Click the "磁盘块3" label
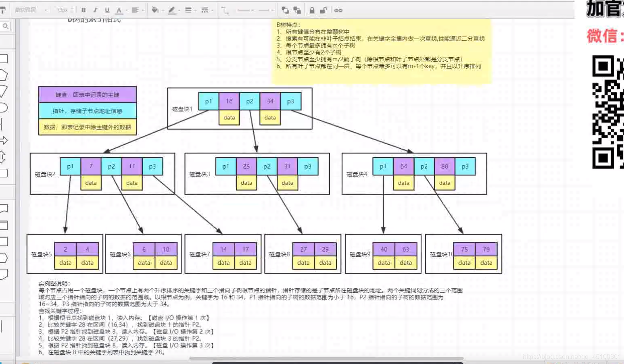The width and height of the screenshot is (624, 364). click(200, 174)
